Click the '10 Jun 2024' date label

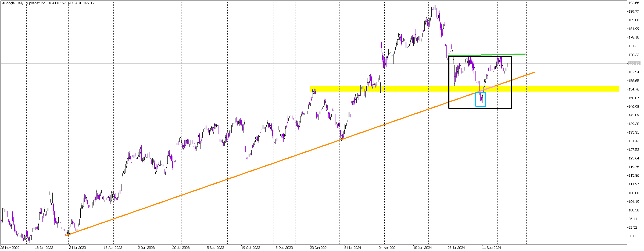[423, 248]
